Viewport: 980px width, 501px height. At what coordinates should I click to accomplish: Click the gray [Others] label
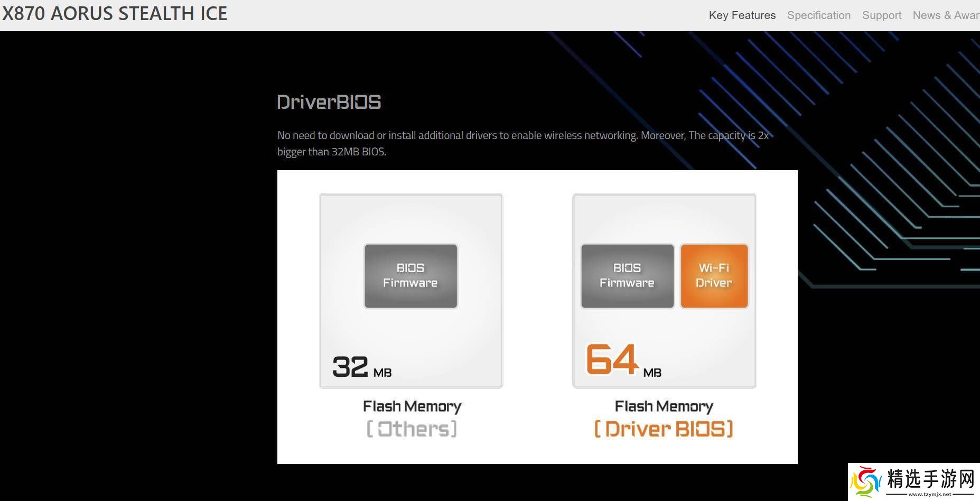click(x=412, y=429)
